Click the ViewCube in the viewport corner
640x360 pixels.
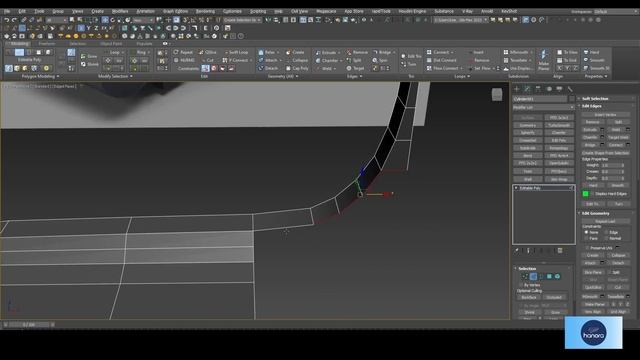pyautogui.click(x=497, y=94)
